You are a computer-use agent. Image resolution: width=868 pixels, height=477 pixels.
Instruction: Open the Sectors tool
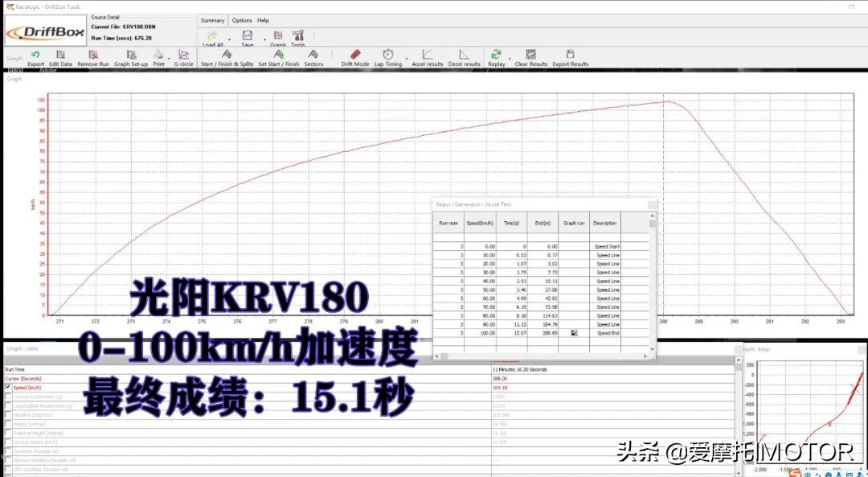click(313, 58)
